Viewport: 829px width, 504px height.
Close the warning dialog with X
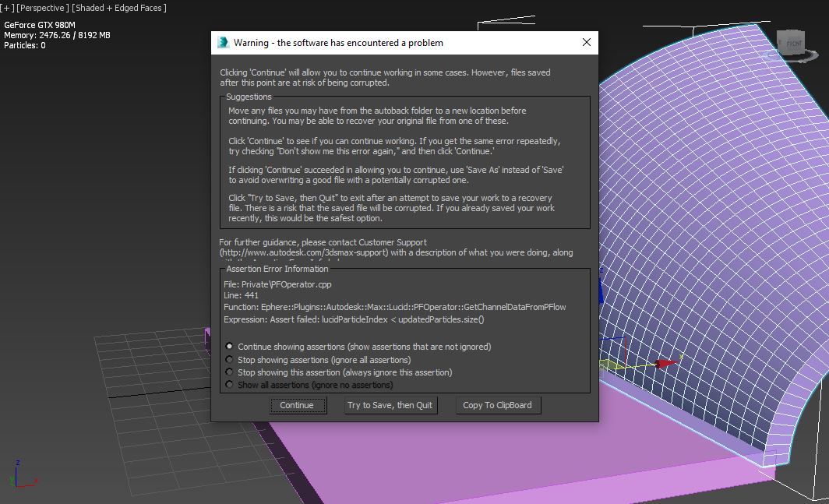coord(587,43)
